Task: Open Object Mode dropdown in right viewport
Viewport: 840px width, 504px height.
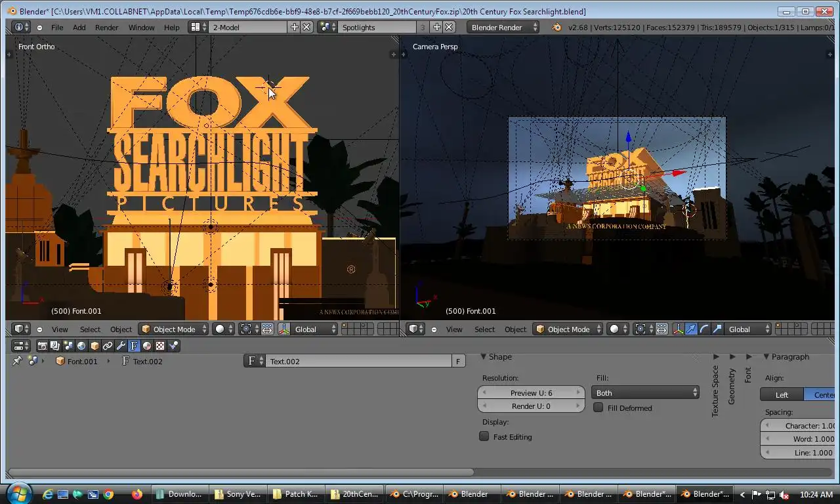Action: click(568, 329)
